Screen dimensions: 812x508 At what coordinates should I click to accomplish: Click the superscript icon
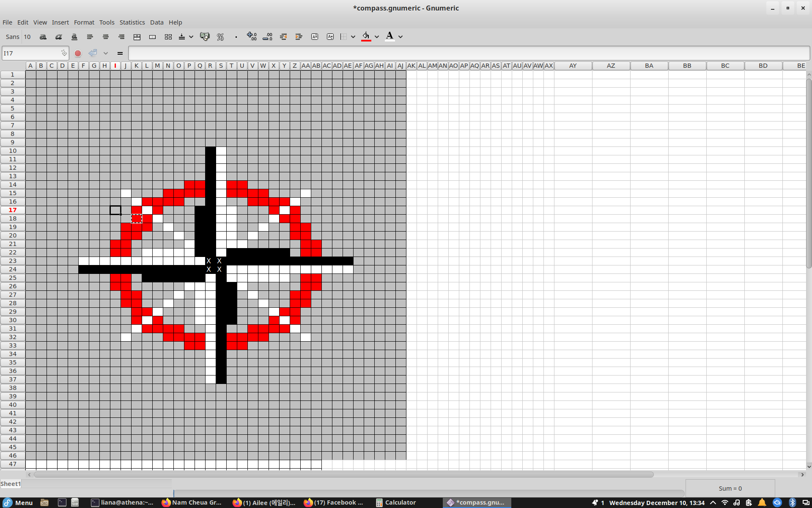tap(315, 37)
